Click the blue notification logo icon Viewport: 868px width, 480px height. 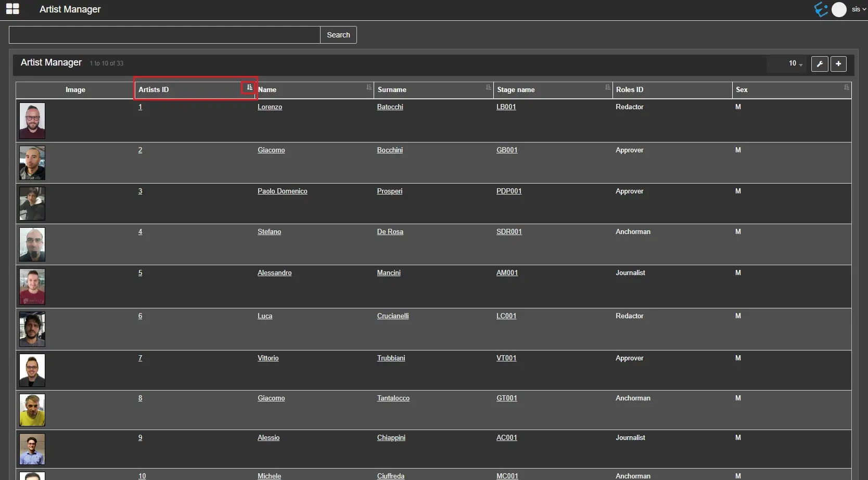click(x=821, y=9)
